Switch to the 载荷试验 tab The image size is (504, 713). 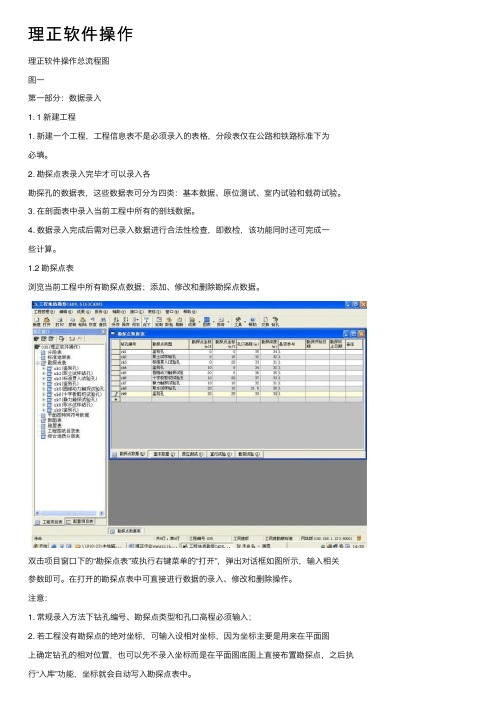(249, 454)
